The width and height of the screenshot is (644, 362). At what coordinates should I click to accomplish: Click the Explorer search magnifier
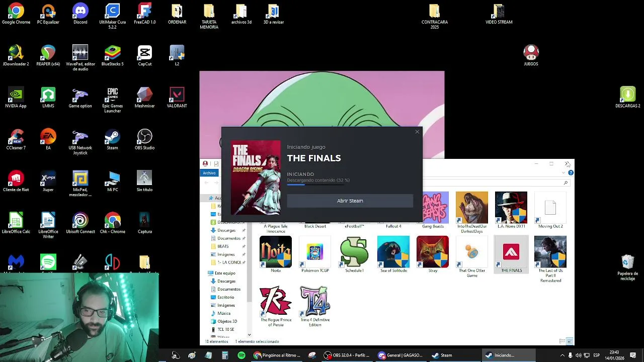pyautogui.click(x=566, y=183)
